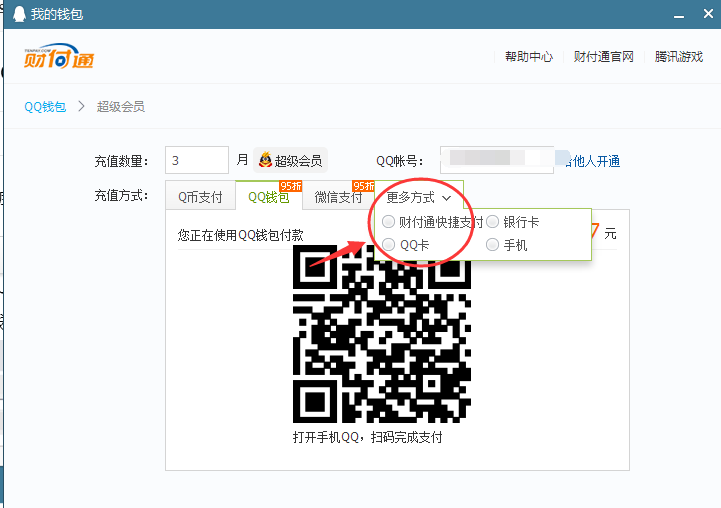Click the QQ wallet payment QR code
This screenshot has height=508, width=721.
pos(382,334)
